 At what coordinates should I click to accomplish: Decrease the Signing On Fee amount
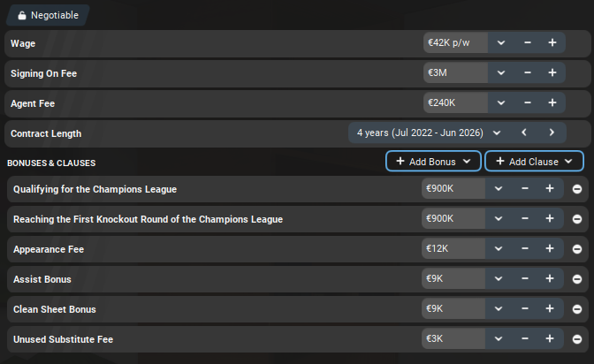click(x=528, y=72)
